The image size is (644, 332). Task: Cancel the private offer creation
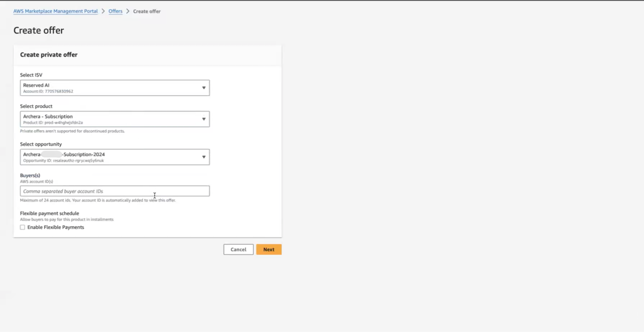tap(238, 249)
